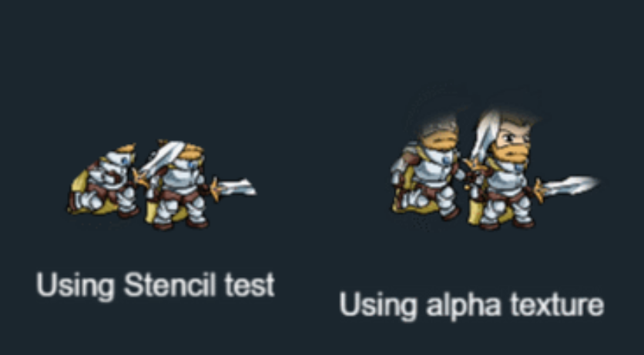The height and width of the screenshot is (355, 644).
Task: Click the 'Using Stencil test' caption
Action: [156, 286]
